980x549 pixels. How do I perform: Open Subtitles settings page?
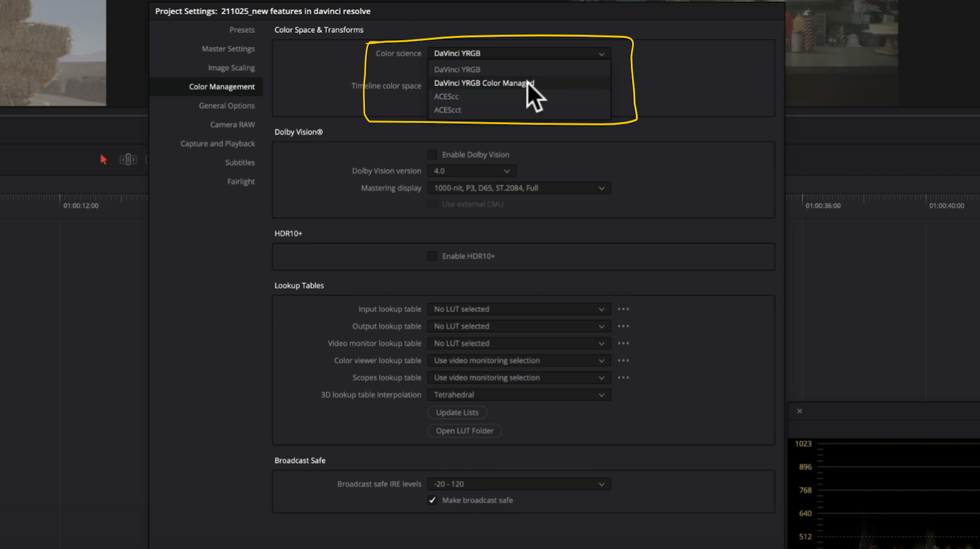[x=239, y=163]
